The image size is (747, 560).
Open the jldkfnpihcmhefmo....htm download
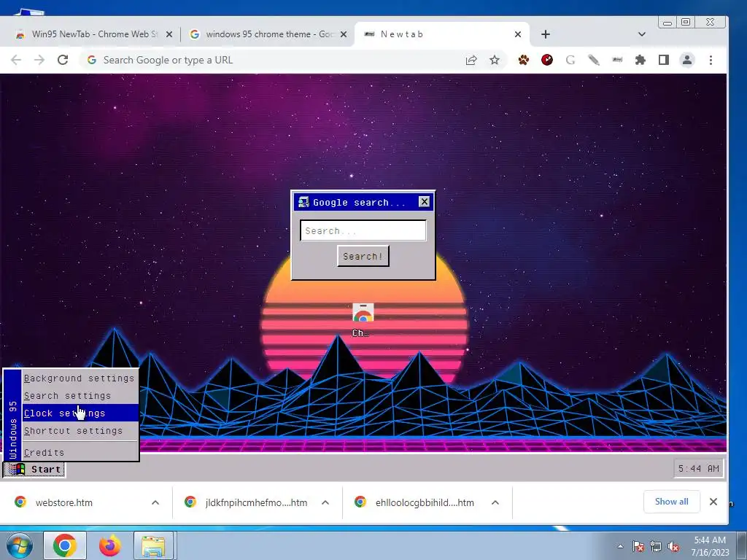[x=256, y=502]
